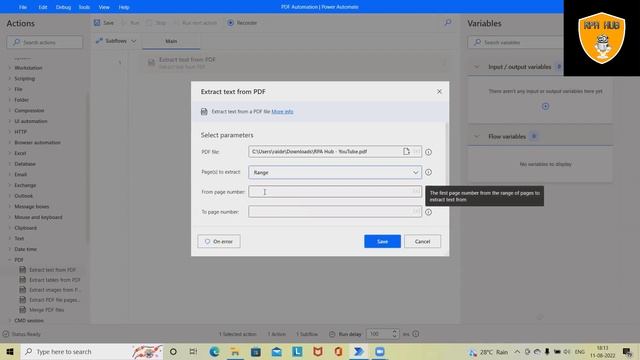The width and height of the screenshot is (640, 360).
Task: Click the Search actions field
Action: coord(45,42)
